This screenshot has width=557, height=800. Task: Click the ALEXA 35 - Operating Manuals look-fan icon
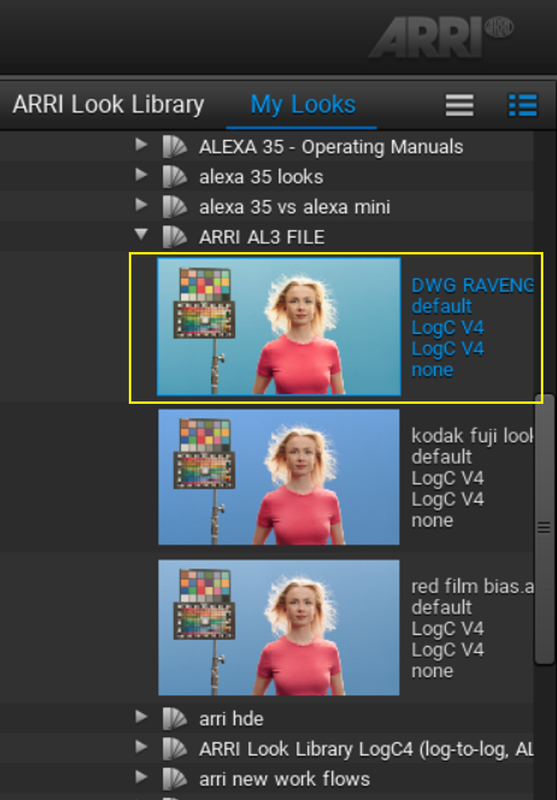[x=175, y=146]
